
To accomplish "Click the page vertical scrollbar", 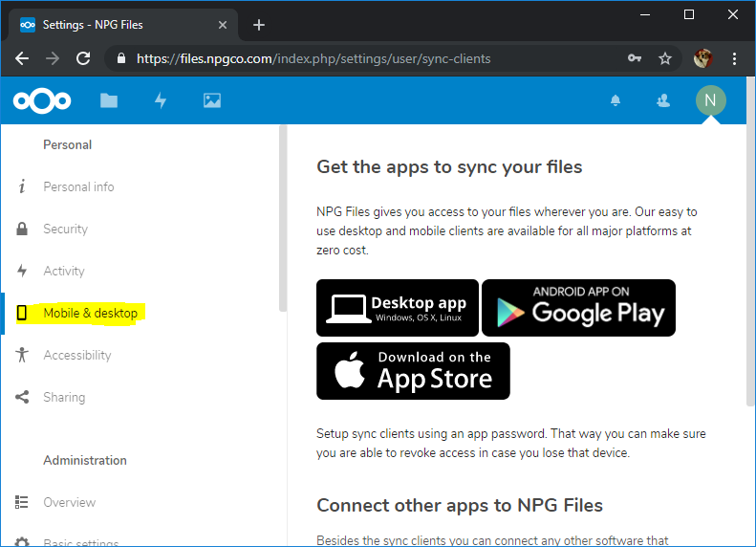I will coord(750,241).
